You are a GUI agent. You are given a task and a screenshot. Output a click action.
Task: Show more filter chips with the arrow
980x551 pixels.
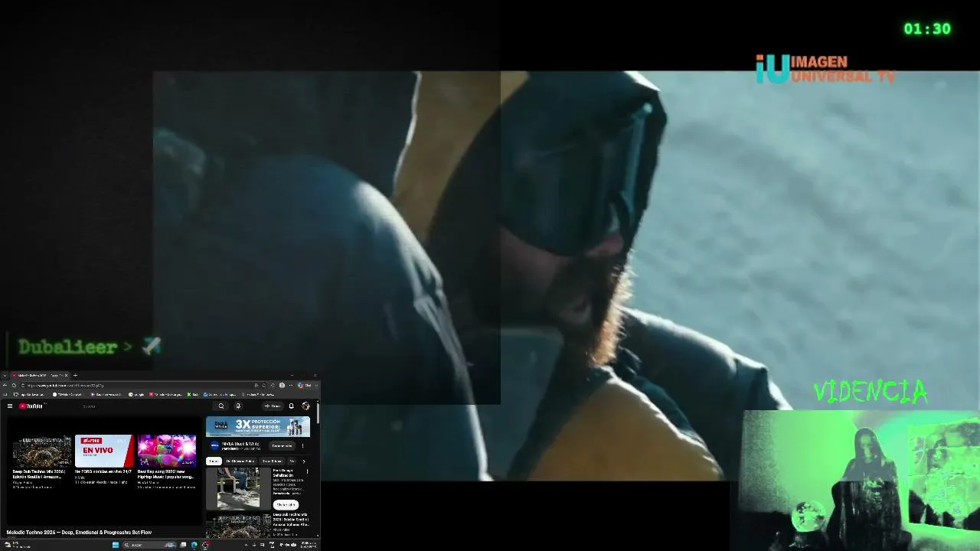pyautogui.click(x=304, y=461)
